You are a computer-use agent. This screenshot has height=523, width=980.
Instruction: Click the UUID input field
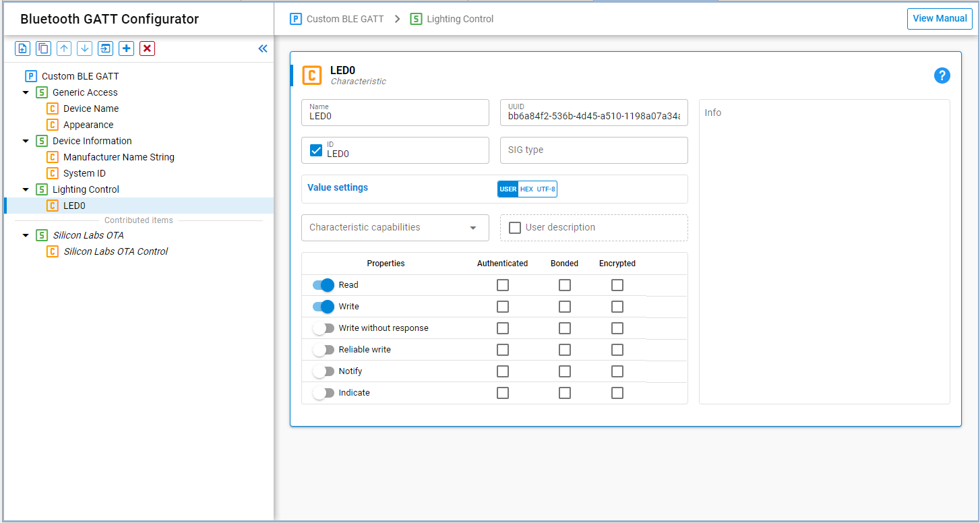(x=593, y=117)
